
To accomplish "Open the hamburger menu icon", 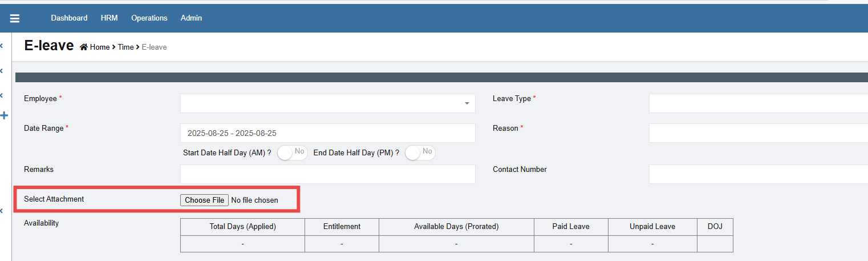I will [15, 18].
